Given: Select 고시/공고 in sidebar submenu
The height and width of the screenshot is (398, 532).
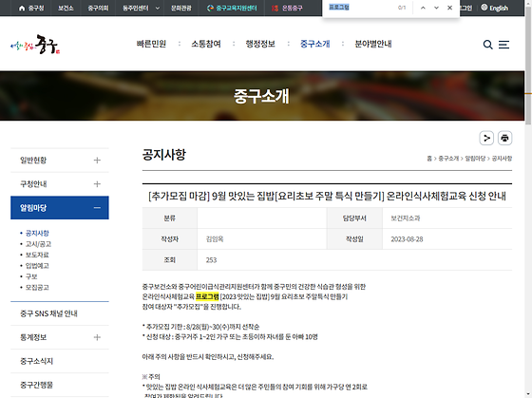Looking at the screenshot, I should pyautogui.click(x=38, y=244).
